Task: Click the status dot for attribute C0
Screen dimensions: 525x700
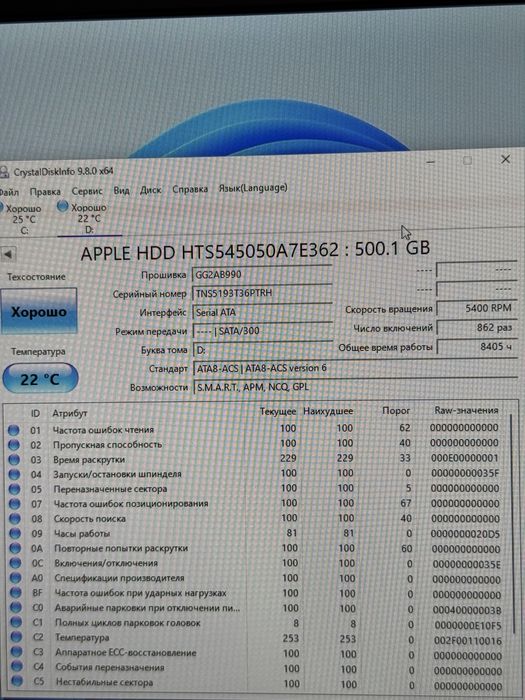Action: (16, 608)
